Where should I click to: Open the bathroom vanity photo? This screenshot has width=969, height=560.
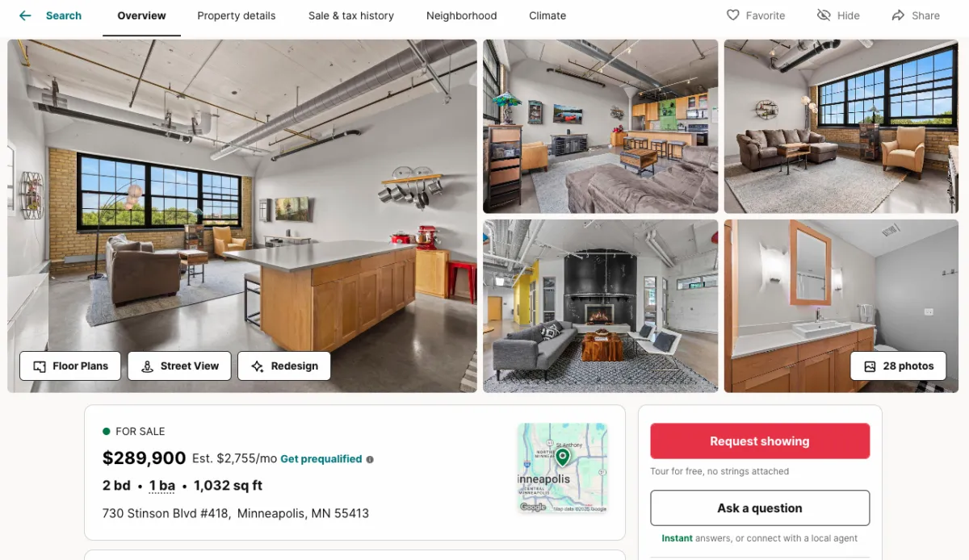(x=841, y=306)
